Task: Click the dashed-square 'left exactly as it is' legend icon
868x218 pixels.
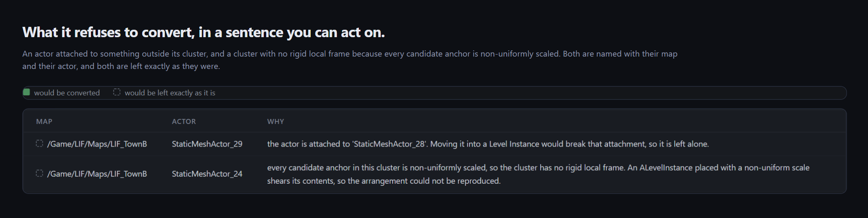Action: tap(117, 92)
